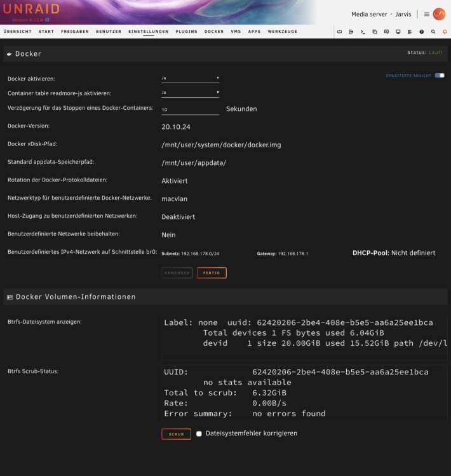The height and width of the screenshot is (476, 451).
Task: Open the terminal icon
Action: coord(363,32)
